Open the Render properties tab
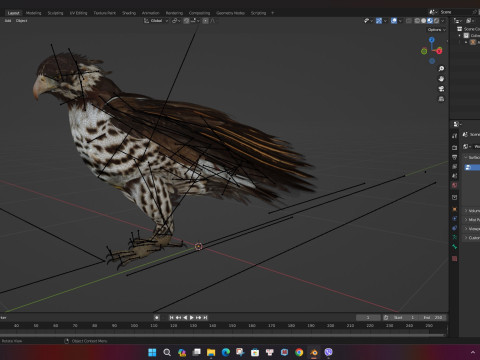The image size is (480, 360). pyautogui.click(x=454, y=147)
